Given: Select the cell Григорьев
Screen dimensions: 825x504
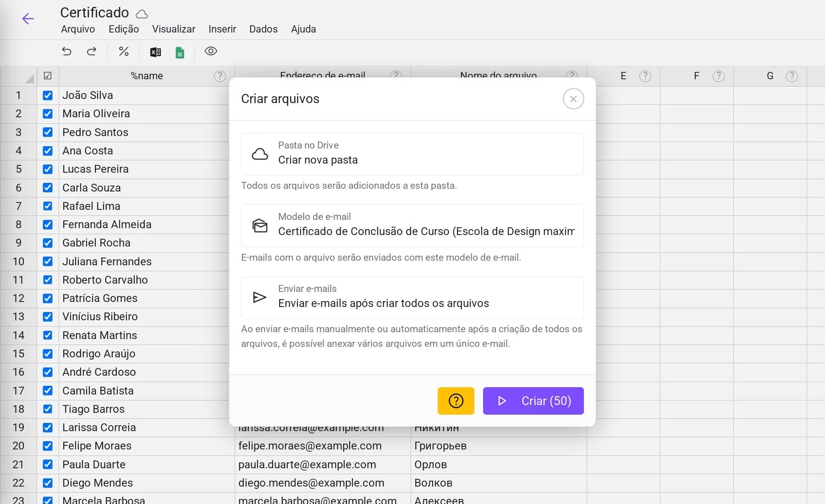Looking at the screenshot, I should coord(499,446).
